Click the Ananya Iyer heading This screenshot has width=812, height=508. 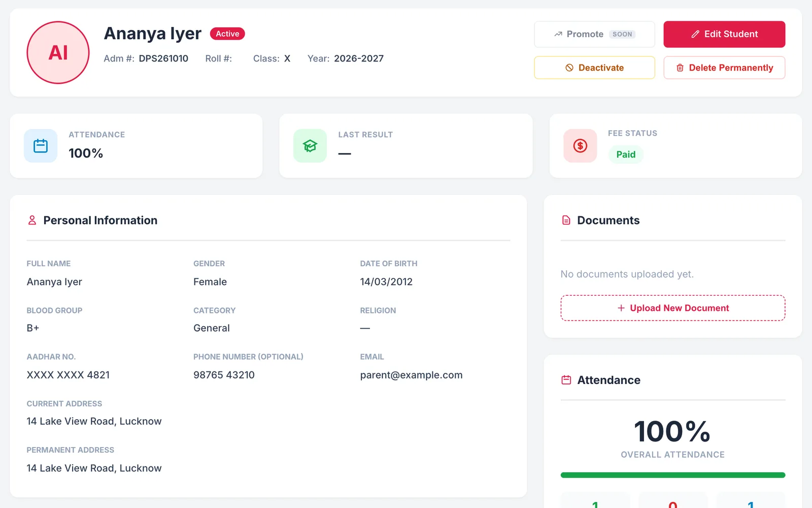tap(153, 34)
